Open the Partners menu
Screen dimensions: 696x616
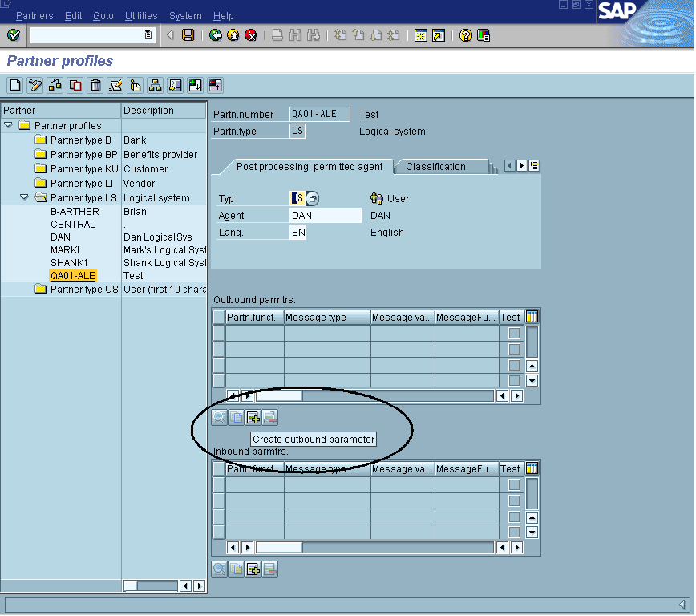pyautogui.click(x=34, y=15)
